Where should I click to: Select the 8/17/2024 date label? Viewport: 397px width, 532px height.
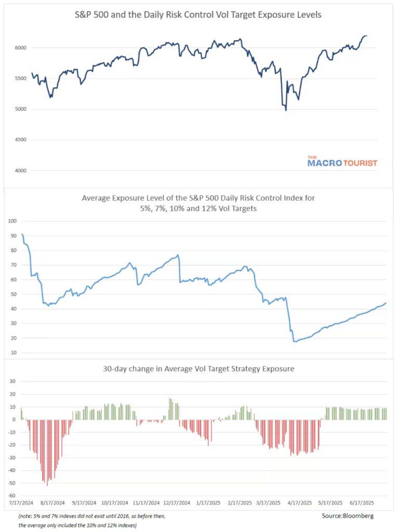coord(53,503)
